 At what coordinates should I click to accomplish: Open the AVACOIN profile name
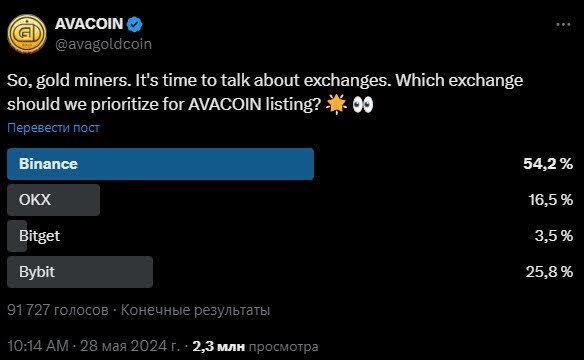pos(89,24)
